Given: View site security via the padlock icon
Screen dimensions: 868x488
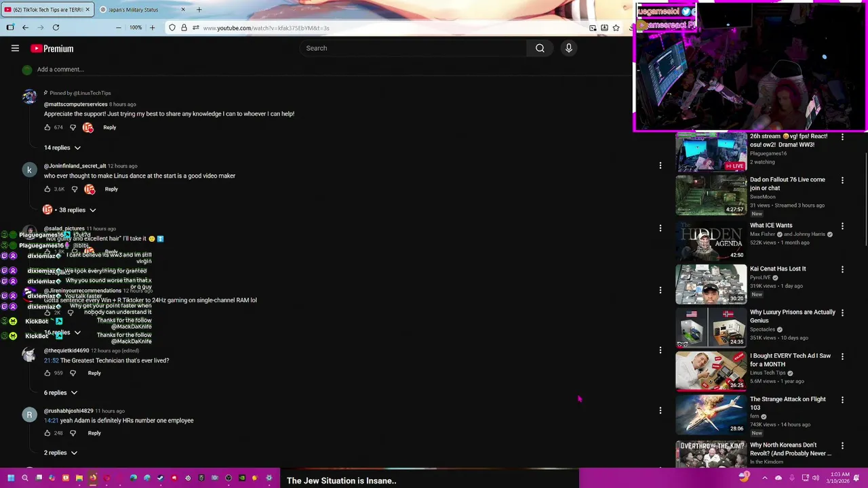Looking at the screenshot, I should coord(184,28).
